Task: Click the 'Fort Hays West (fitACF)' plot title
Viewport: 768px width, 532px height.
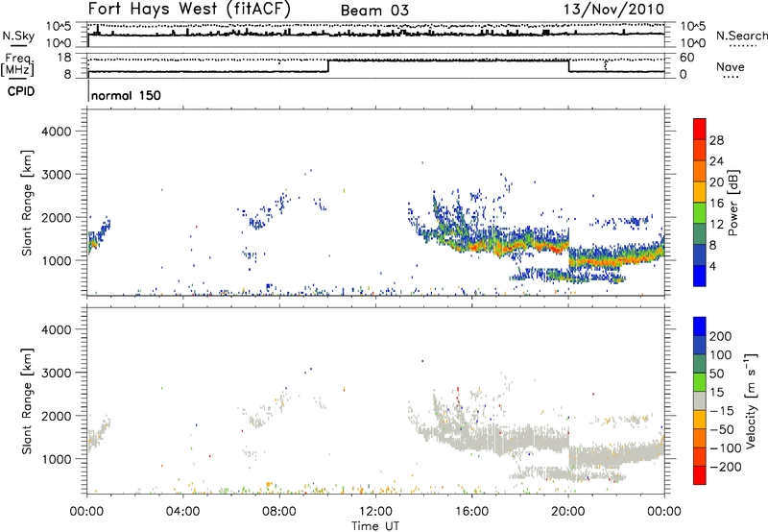Action: coord(189,10)
